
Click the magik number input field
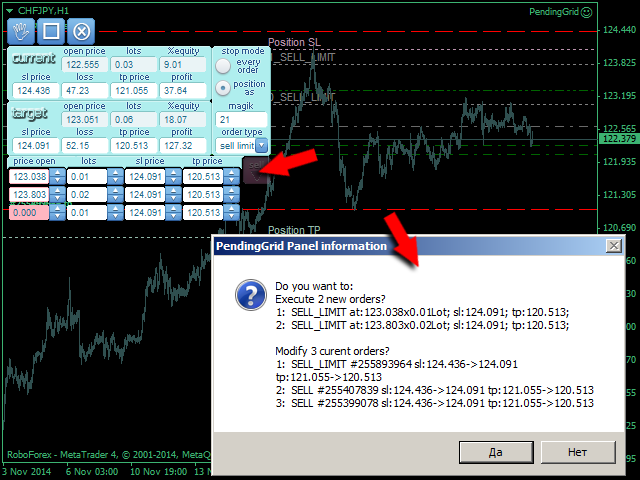coord(240,119)
